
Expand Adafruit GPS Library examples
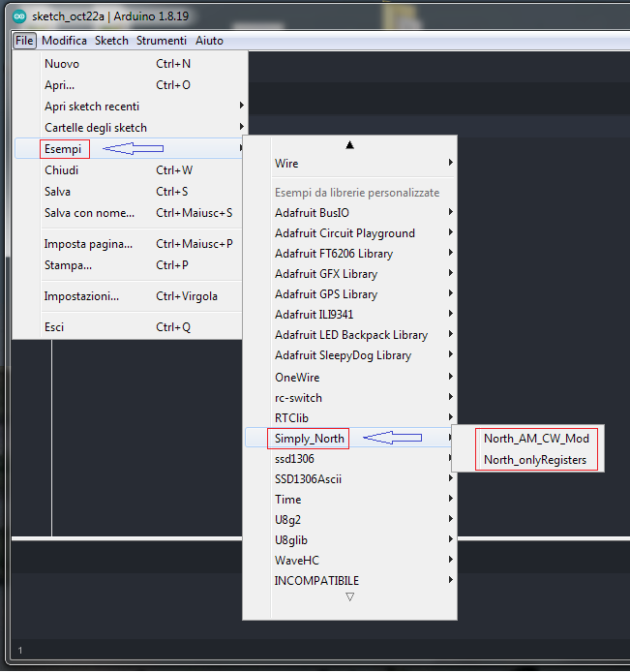(x=350, y=294)
